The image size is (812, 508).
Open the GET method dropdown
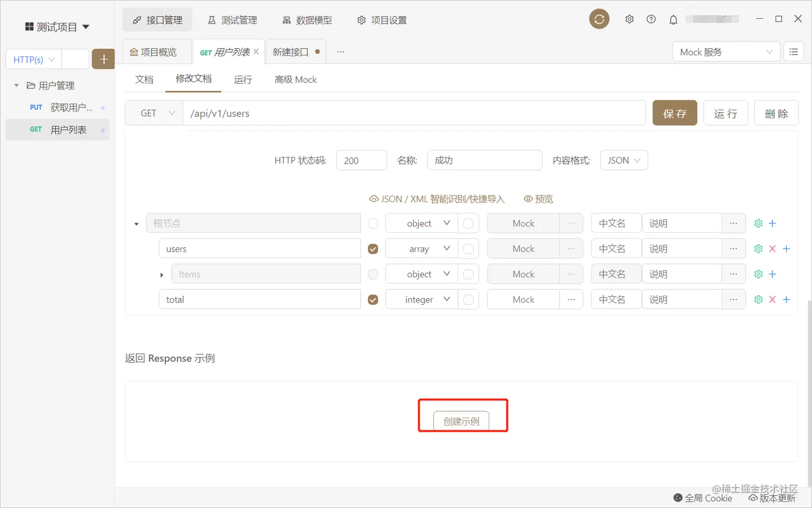click(154, 113)
